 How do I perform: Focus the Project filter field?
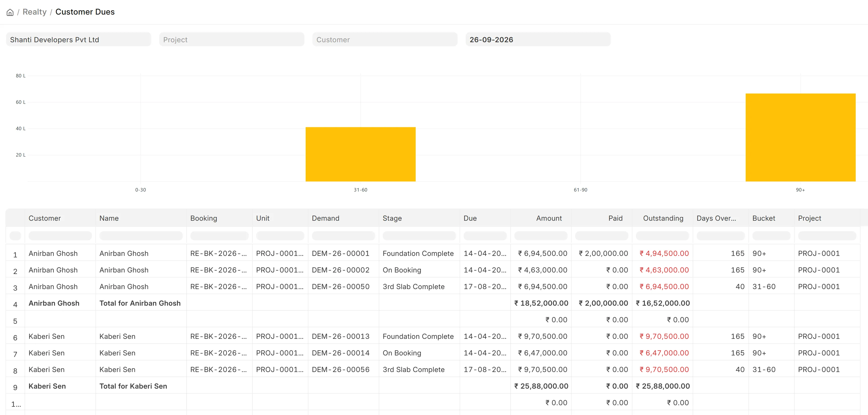(232, 39)
